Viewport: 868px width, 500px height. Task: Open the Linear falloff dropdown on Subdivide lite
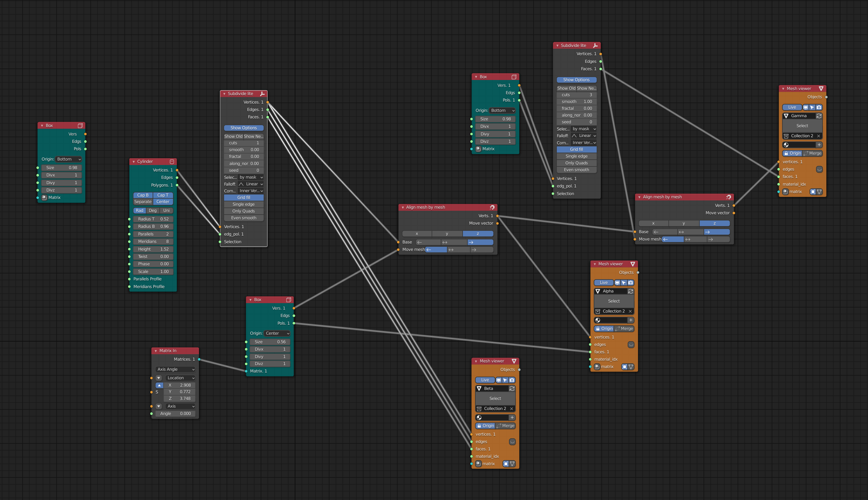[x=251, y=184]
